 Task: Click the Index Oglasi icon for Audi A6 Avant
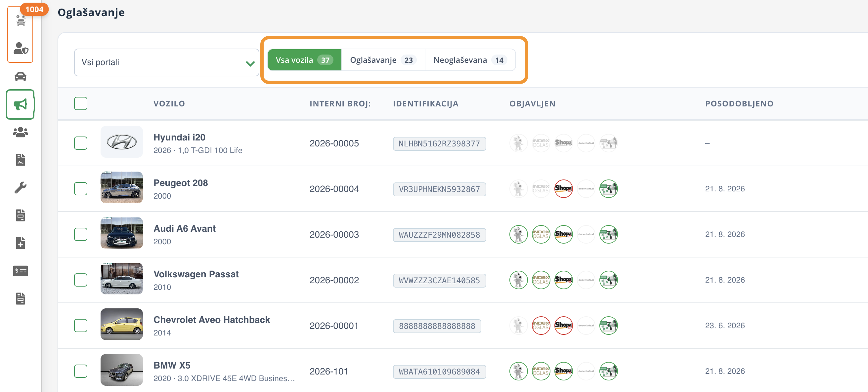point(541,234)
